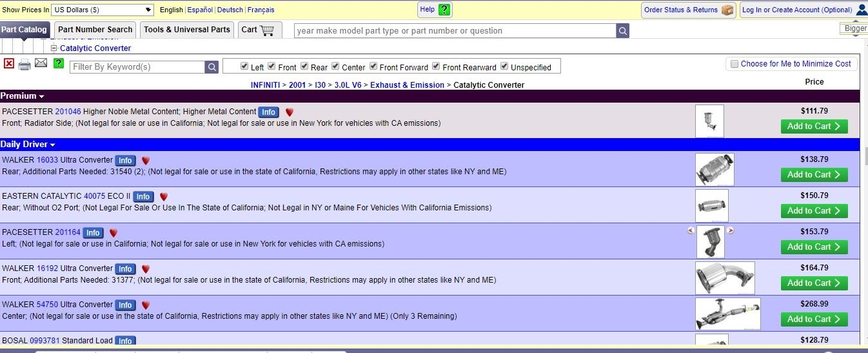Click I30 in breadcrumb
Screen dimensions: 868x353
320,85
